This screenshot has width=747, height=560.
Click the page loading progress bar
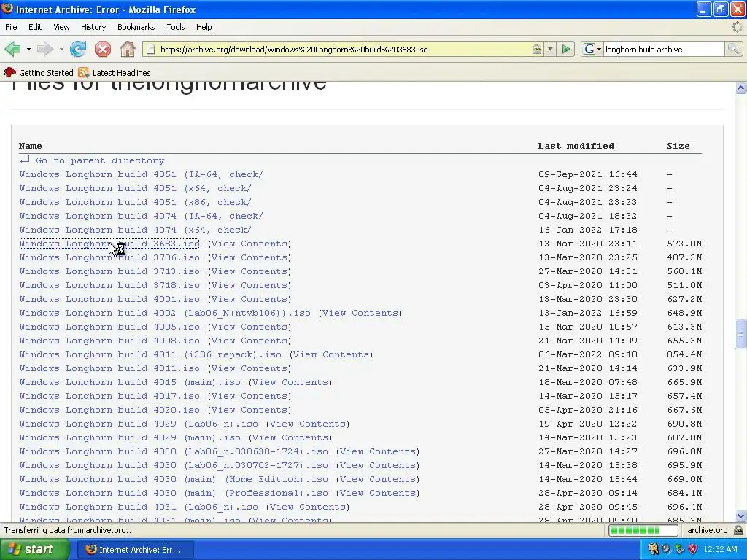click(x=643, y=530)
